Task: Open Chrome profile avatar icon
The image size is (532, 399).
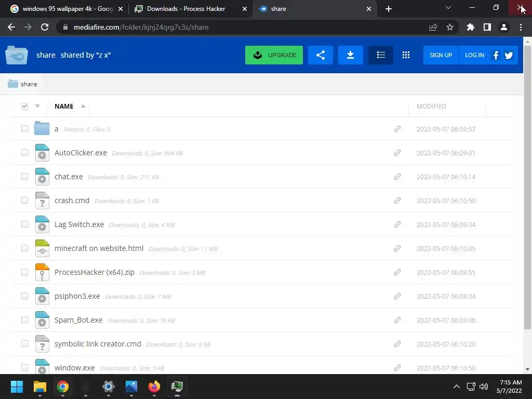Action: tap(504, 27)
